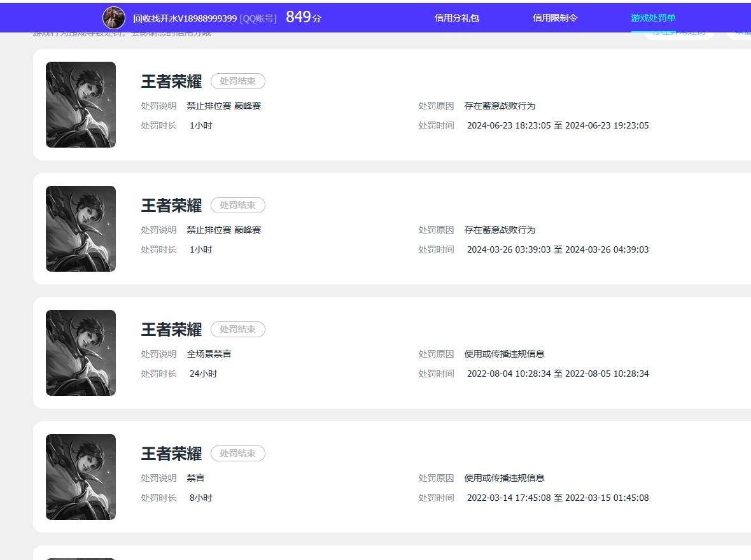
Task: Click 王者荣耀 title on the 8小时 record
Action: (x=171, y=454)
